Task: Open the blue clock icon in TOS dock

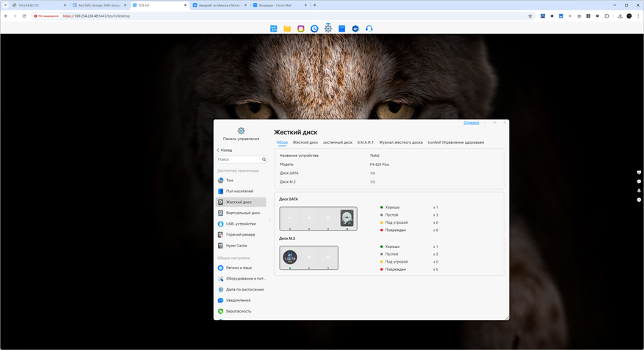Action: (314, 29)
